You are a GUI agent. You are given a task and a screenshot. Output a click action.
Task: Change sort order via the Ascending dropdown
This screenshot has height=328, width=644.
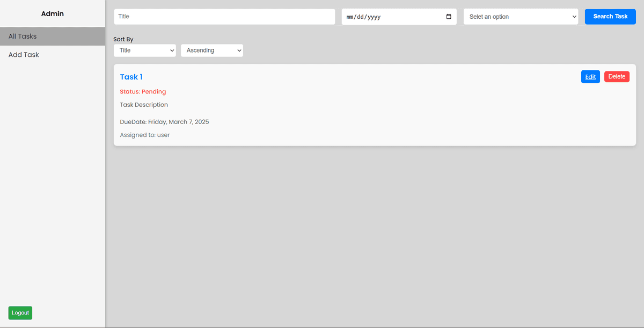(x=212, y=50)
